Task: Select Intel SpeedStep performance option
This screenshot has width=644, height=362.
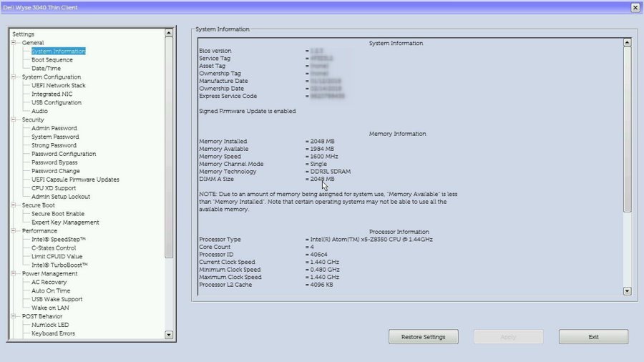Action: 58,240
